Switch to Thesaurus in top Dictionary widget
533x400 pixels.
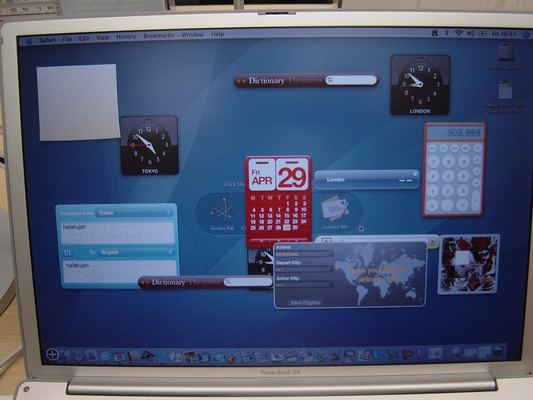pyautogui.click(x=305, y=81)
